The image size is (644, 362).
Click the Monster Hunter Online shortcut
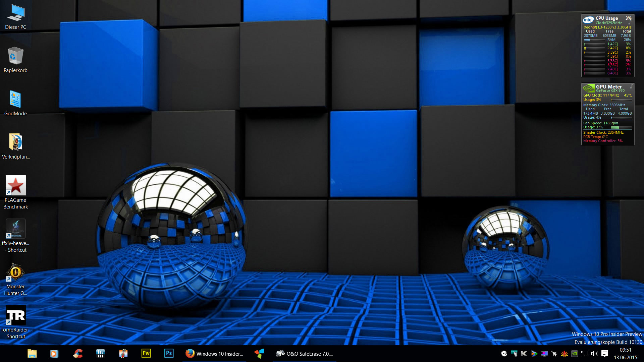tap(15, 272)
